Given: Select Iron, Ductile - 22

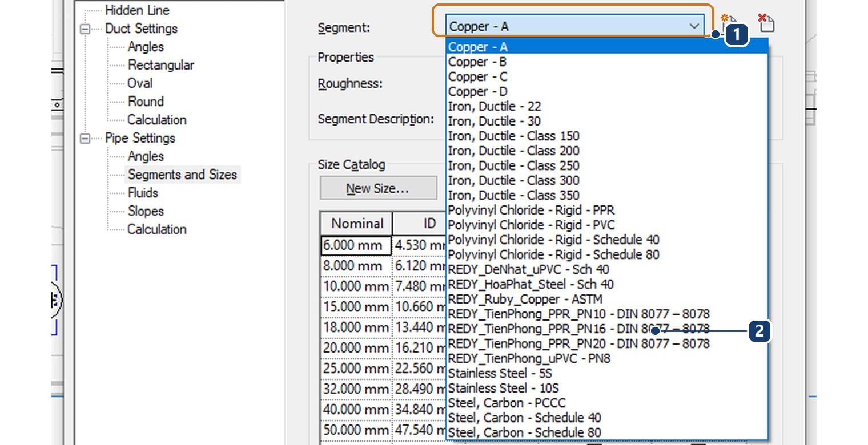Looking at the screenshot, I should [x=607, y=106].
